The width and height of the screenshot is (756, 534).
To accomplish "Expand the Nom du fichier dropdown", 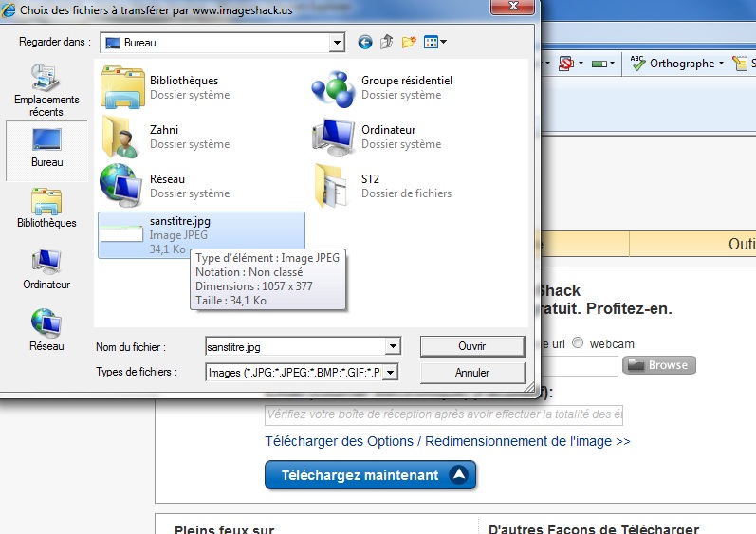I will [x=393, y=347].
